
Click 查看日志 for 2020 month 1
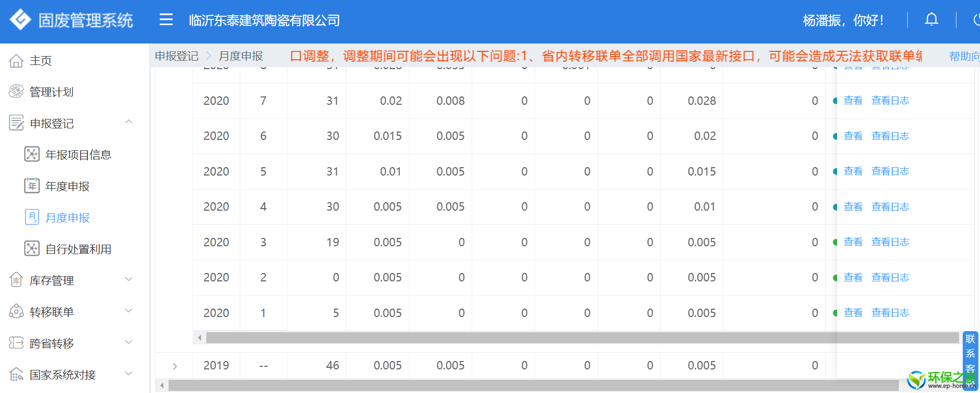pyautogui.click(x=890, y=313)
